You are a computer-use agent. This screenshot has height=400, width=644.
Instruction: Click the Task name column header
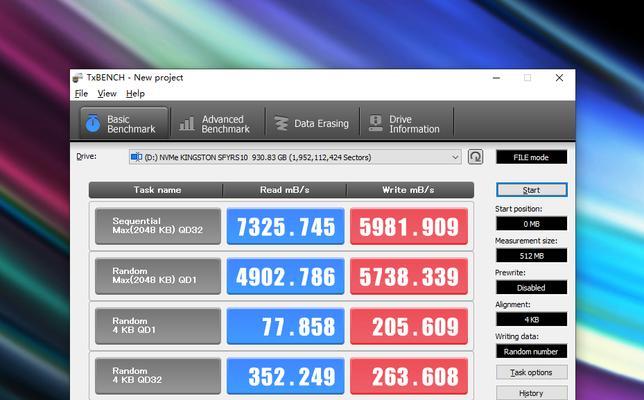click(156, 190)
